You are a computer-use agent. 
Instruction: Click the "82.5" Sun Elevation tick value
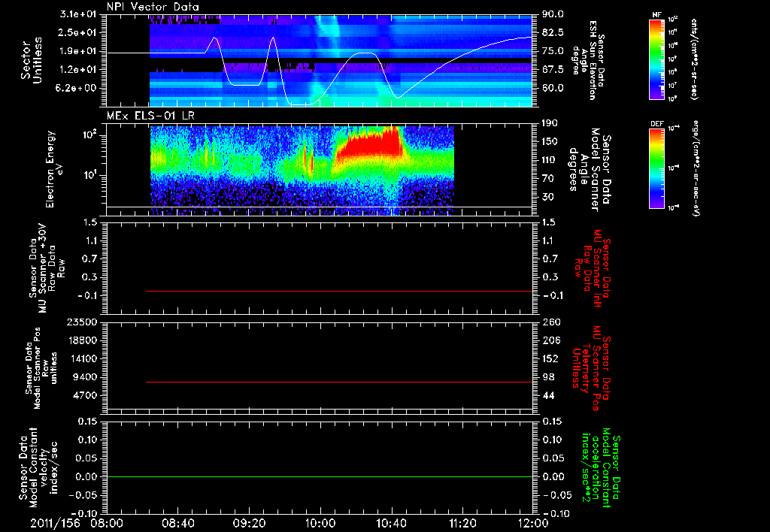[x=553, y=32]
